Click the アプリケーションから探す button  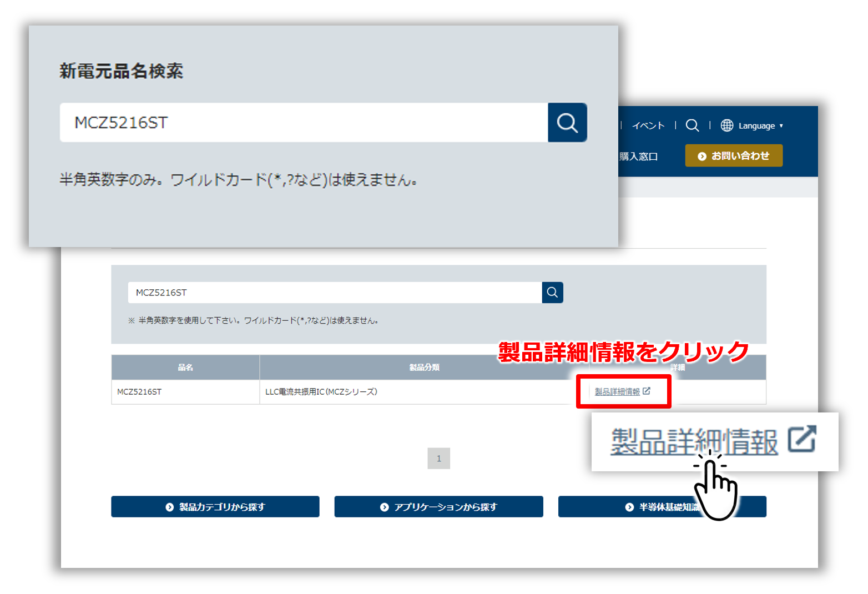(x=438, y=506)
